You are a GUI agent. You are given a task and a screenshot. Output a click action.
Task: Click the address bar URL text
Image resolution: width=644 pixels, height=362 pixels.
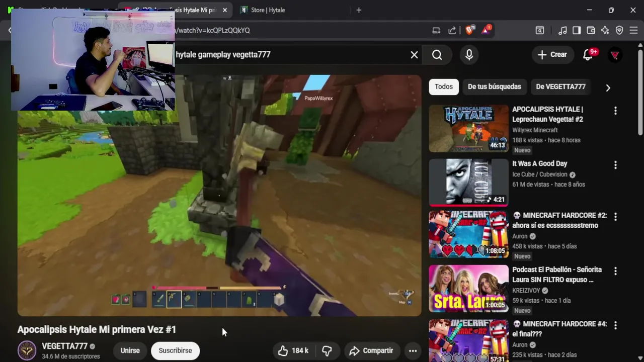pos(213,30)
